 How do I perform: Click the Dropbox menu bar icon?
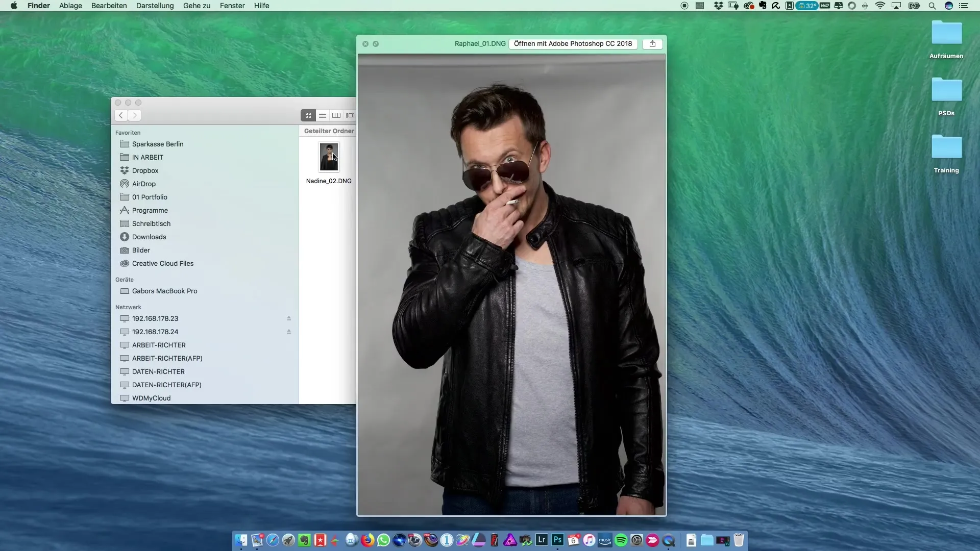(718, 6)
